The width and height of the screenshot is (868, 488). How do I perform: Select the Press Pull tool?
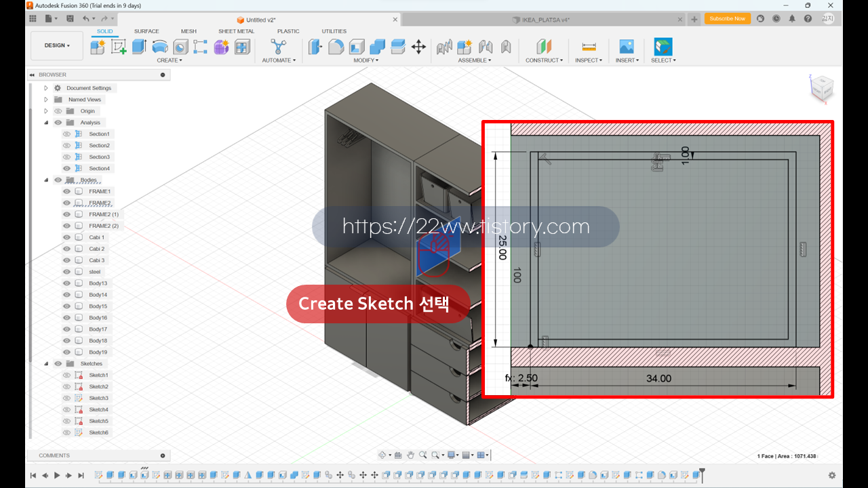coord(315,47)
